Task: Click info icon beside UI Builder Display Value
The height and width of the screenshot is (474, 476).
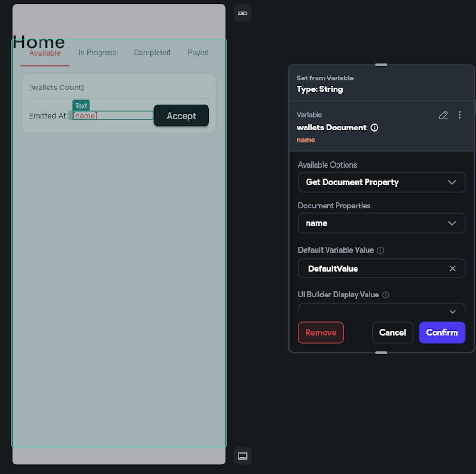Action: click(386, 295)
